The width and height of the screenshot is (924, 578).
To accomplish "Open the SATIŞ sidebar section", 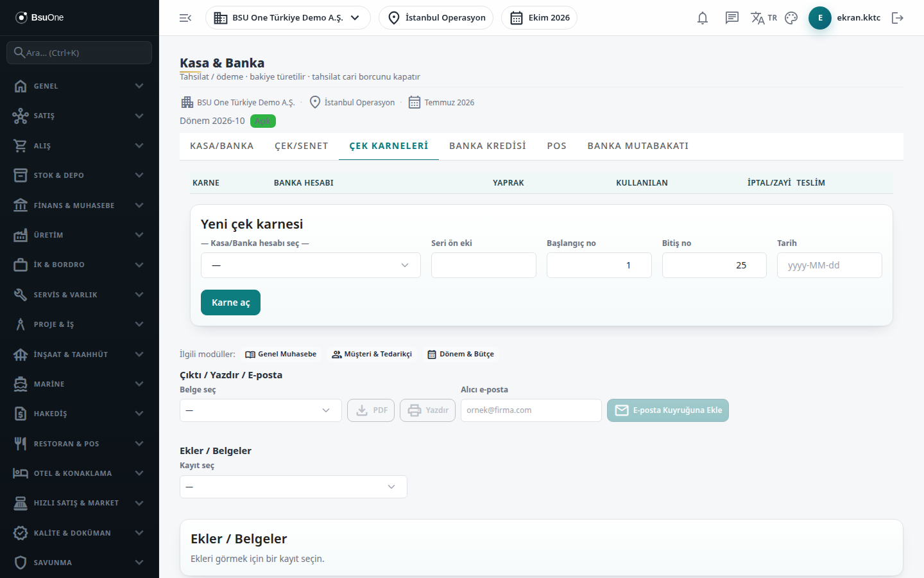I will point(80,116).
